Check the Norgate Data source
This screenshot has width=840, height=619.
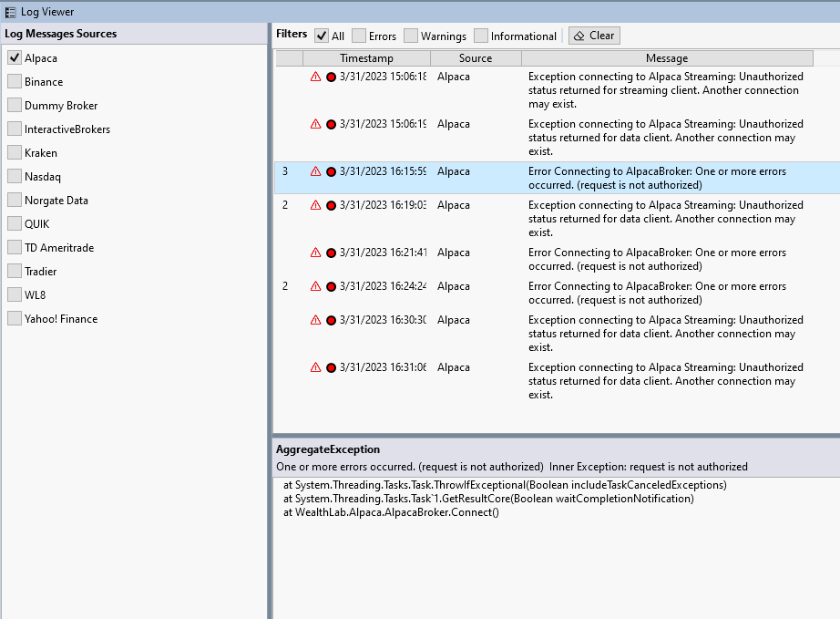(15, 200)
